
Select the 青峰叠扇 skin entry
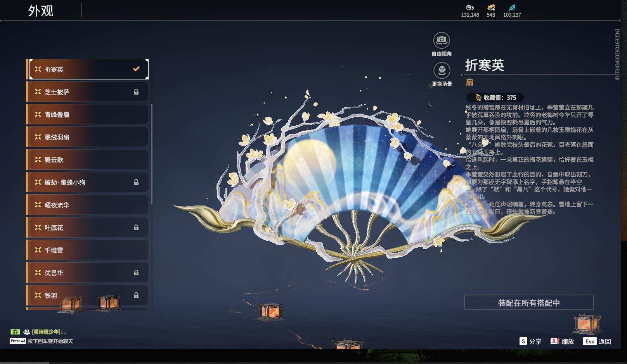(x=89, y=114)
